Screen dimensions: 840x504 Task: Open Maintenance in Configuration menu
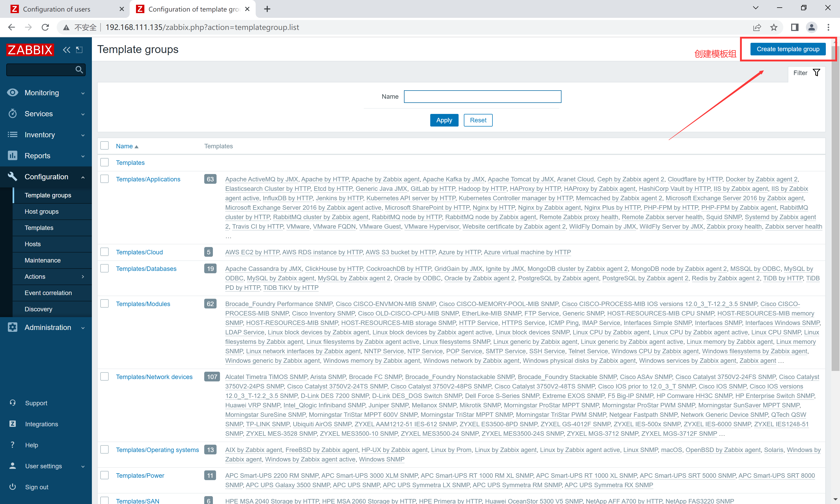(x=52, y=260)
